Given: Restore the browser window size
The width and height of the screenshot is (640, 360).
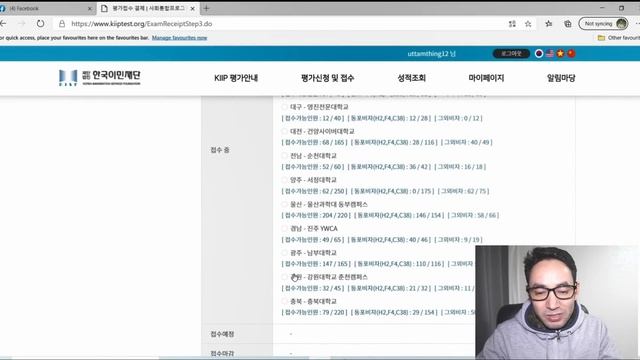Looking at the screenshot, I should click(x=621, y=8).
